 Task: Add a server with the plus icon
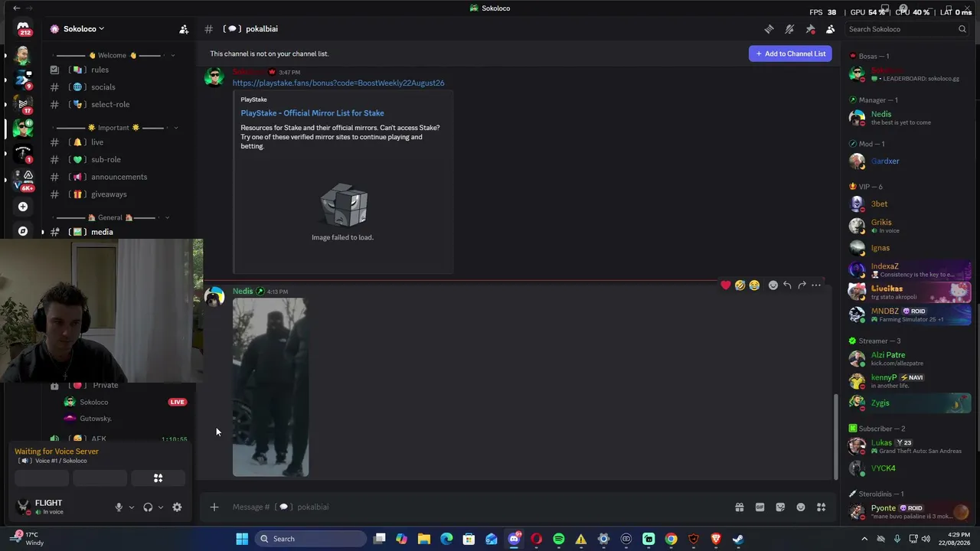click(x=23, y=207)
